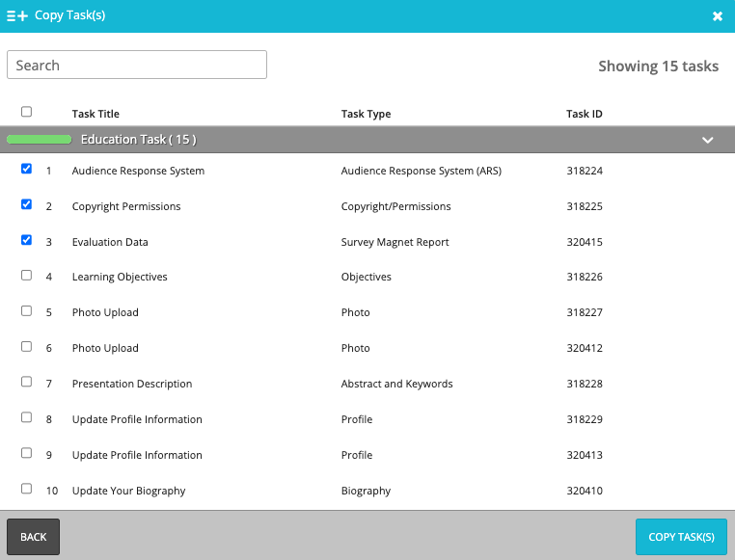The width and height of the screenshot is (735, 560).
Task: Click the Task Type column header
Action: click(367, 114)
